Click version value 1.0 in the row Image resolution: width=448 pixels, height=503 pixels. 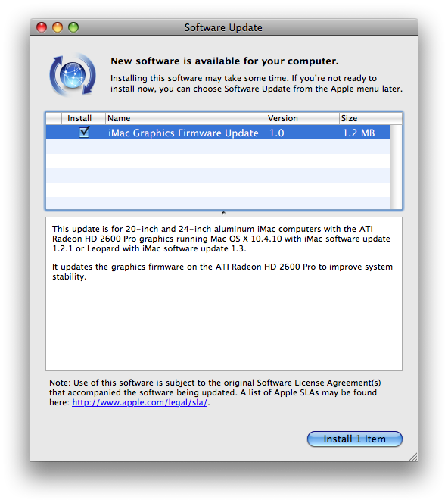276,133
